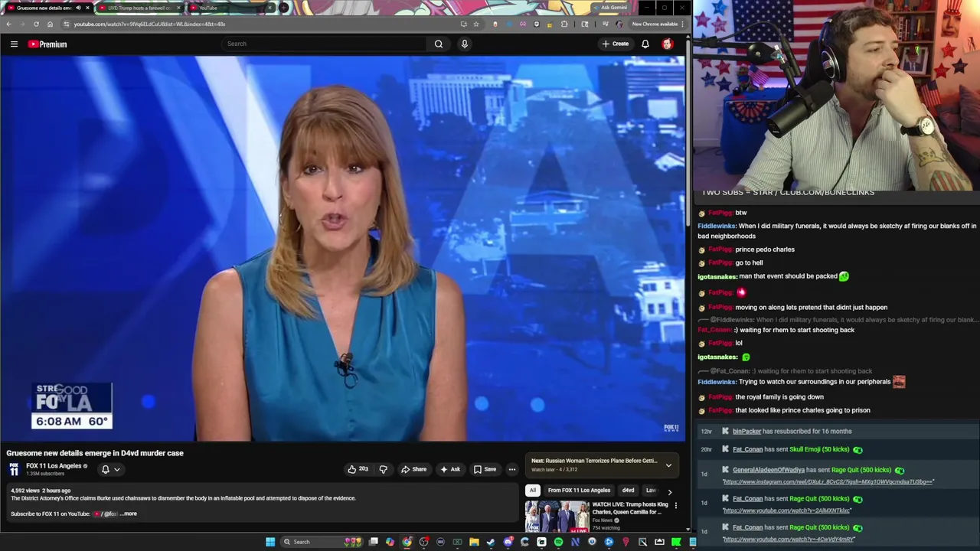Open a new Chrome tab
Image resolution: width=980 pixels, height=551 pixels.
tap(284, 8)
